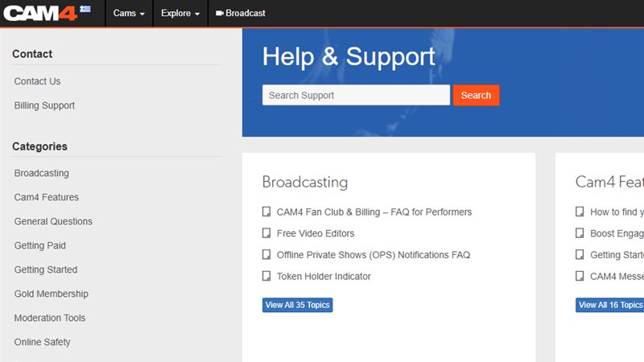The width and height of the screenshot is (644, 362).
Task: Click the Contact sidebar heading
Action: tap(32, 54)
